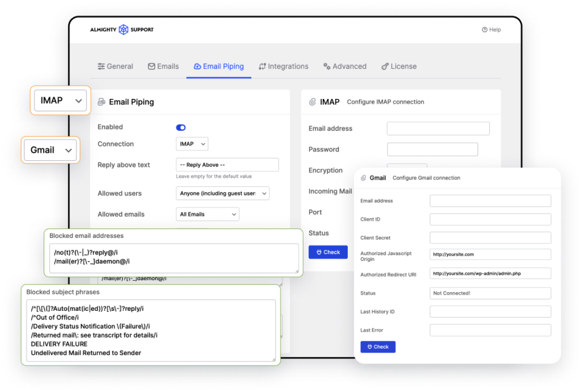Image resolution: width=582 pixels, height=392 pixels.
Task: Click the Gmail panel paperclip icon
Action: 363,178
